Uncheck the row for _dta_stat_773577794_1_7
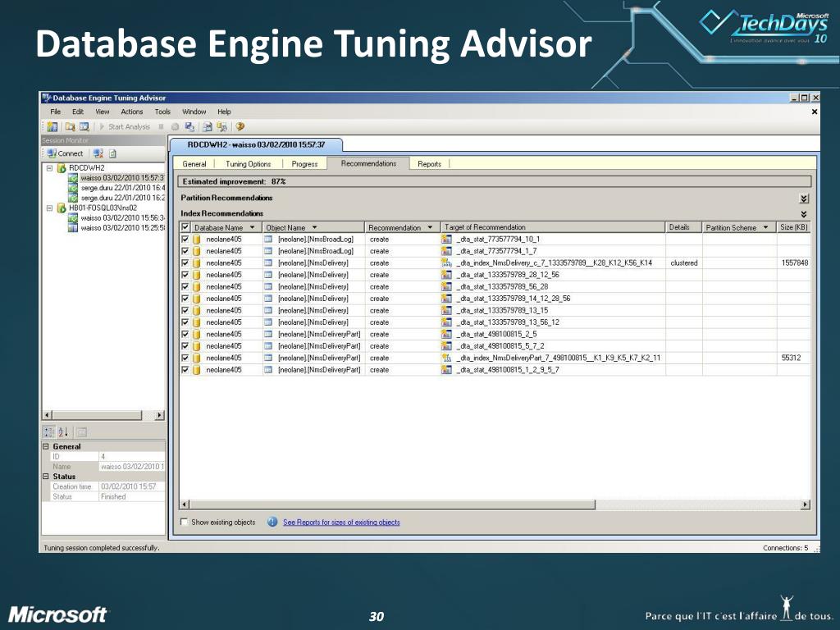840x630 pixels. coord(185,251)
